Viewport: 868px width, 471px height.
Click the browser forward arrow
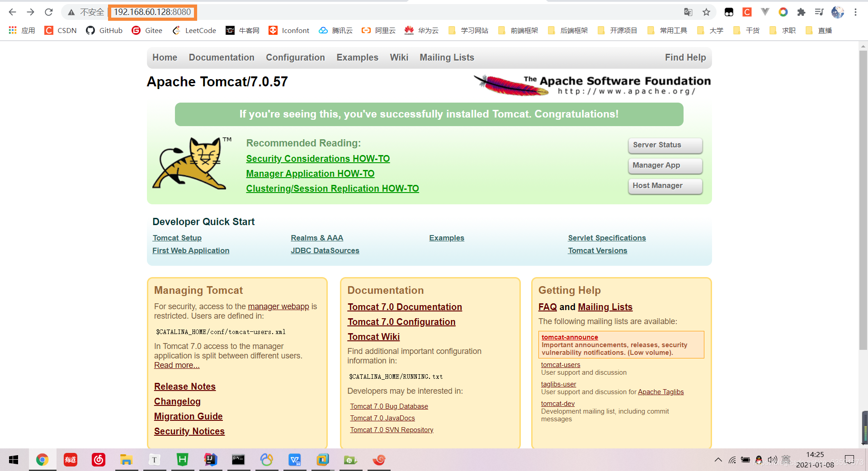[30, 12]
